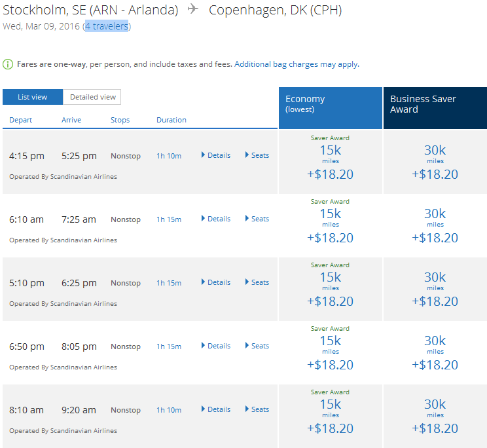Show Seats for the 6:50 pm flight
Image resolution: width=487 pixels, height=448 pixels.
(x=257, y=346)
